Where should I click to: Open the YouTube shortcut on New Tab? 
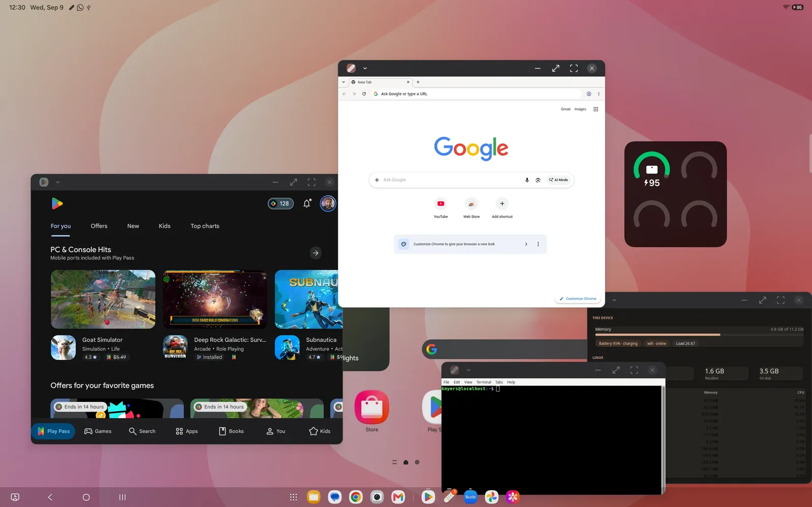coord(441,208)
